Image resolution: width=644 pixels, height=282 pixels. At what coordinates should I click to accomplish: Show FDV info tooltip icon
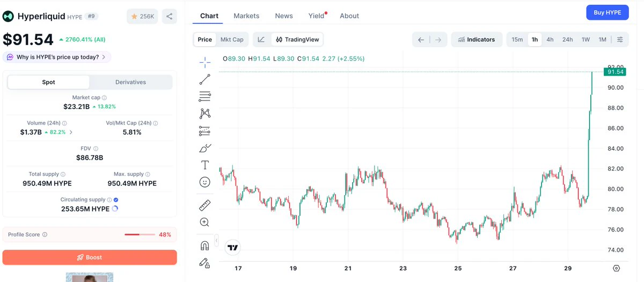[x=96, y=148]
